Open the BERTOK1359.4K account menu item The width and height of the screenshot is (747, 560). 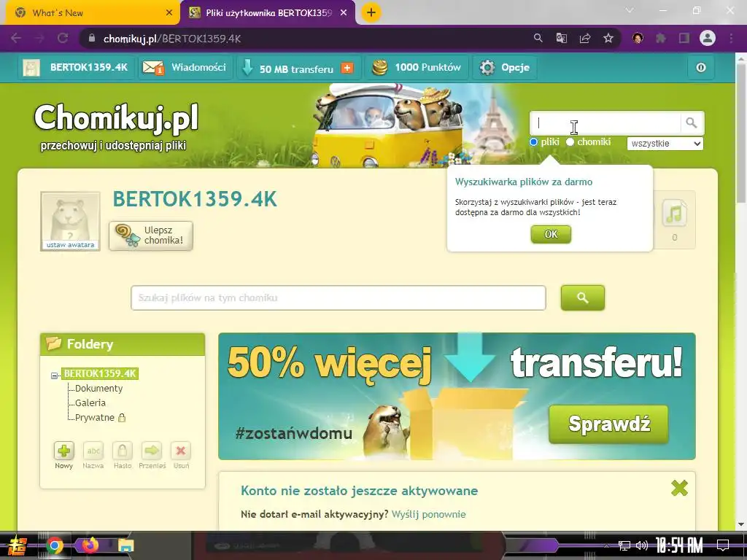pyautogui.click(x=77, y=68)
